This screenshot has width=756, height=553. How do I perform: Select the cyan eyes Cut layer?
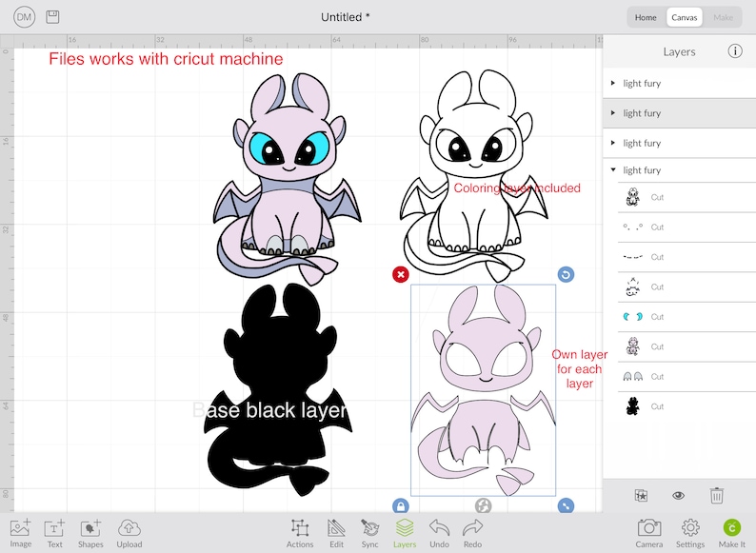pyautogui.click(x=686, y=317)
